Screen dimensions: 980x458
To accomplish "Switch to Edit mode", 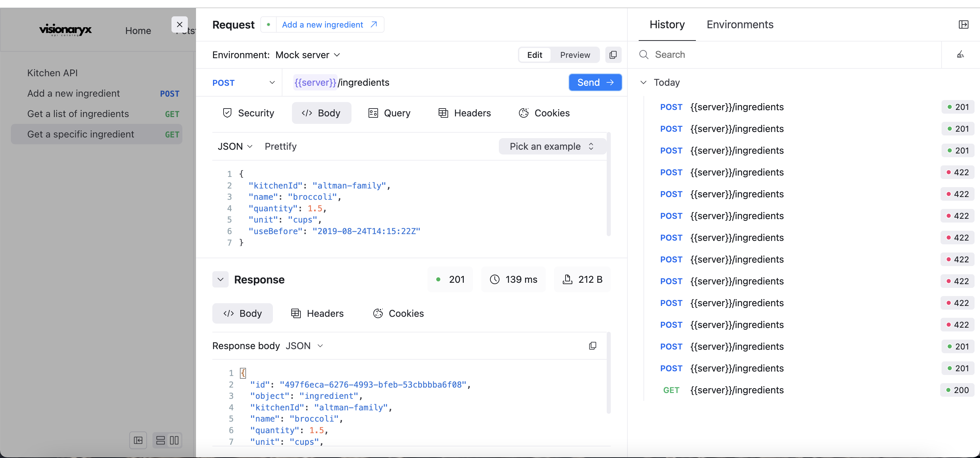I will [x=535, y=55].
